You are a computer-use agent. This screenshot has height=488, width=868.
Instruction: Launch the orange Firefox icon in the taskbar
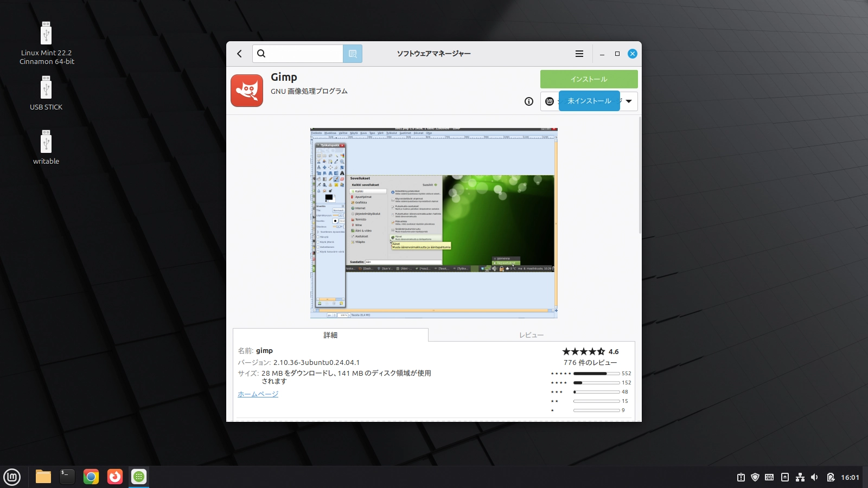pos(115,477)
